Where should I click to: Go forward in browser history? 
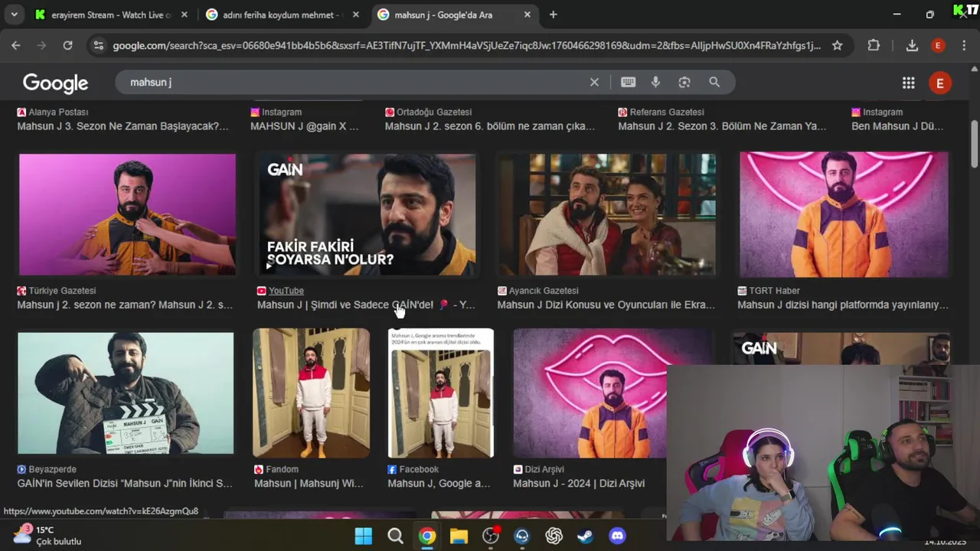[42, 45]
